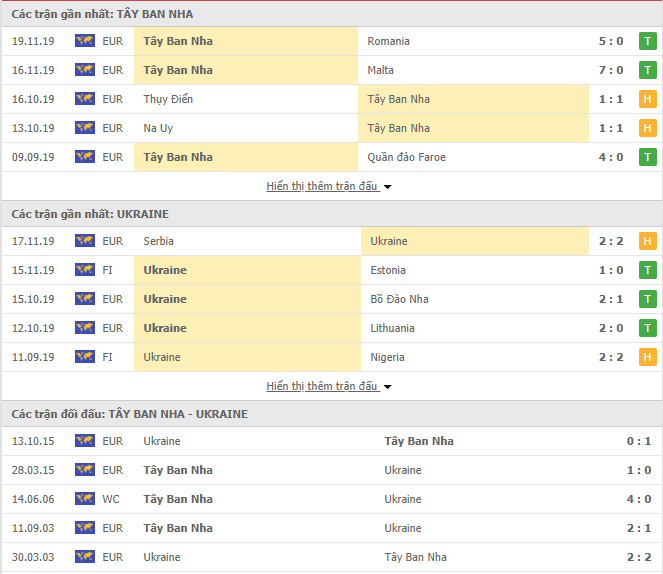The width and height of the screenshot is (663, 574).
Task: Click the world flag icon on 16.11.19 Malta row
Action: point(85,70)
